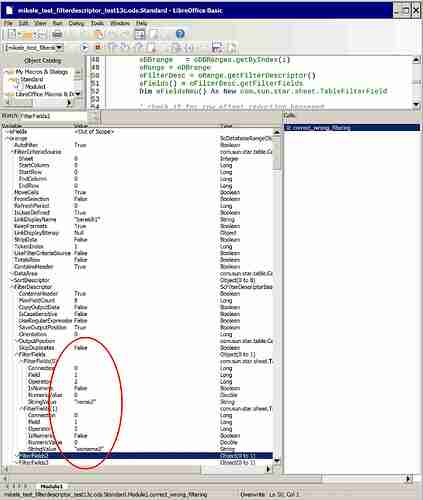Click the Run BASIC play icon
The width and height of the screenshot is (423, 500).
pyautogui.click(x=85, y=48)
